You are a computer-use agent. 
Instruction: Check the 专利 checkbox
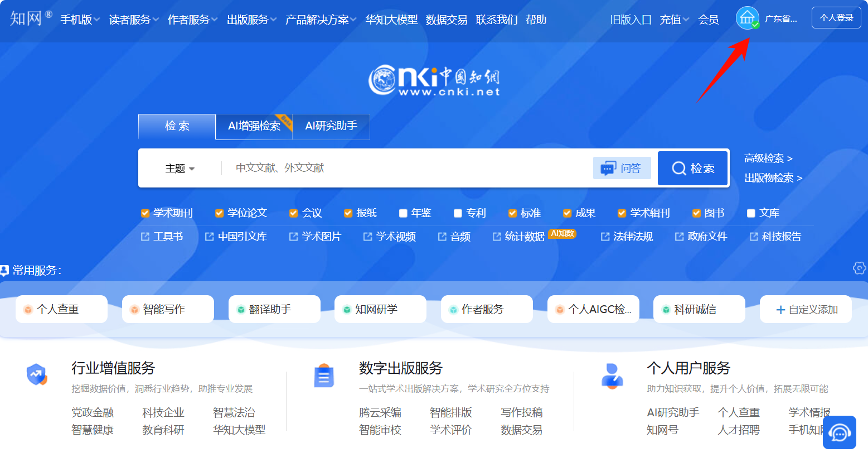pyautogui.click(x=458, y=213)
